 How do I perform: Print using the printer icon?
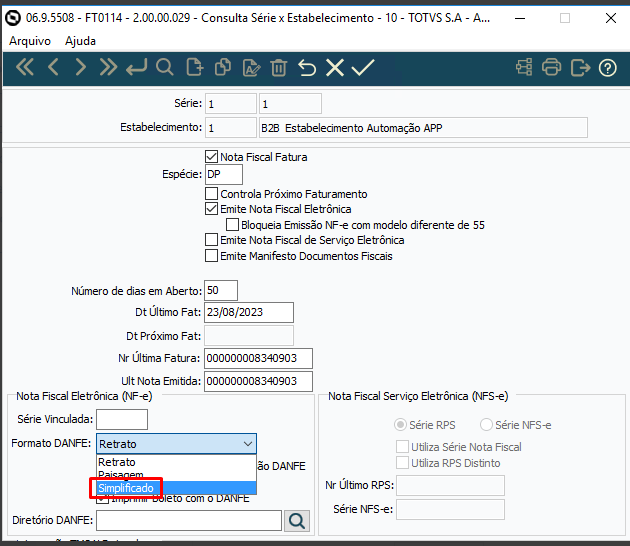coord(551,67)
